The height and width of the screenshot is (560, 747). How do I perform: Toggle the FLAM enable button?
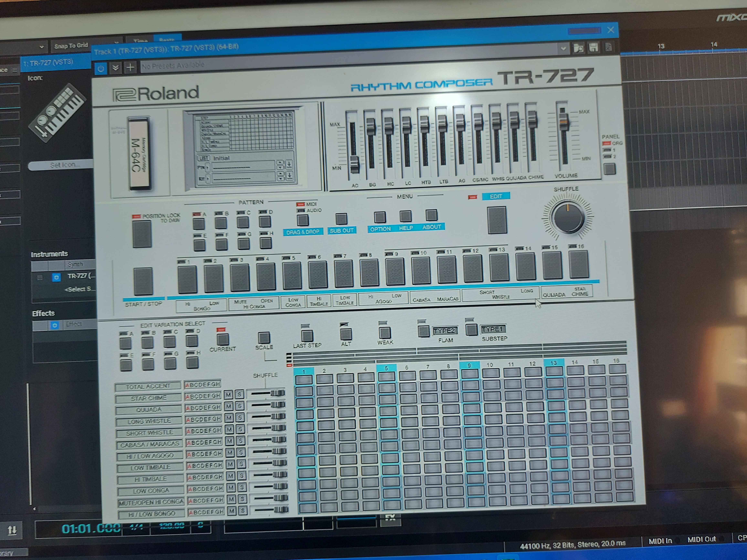pos(423,331)
